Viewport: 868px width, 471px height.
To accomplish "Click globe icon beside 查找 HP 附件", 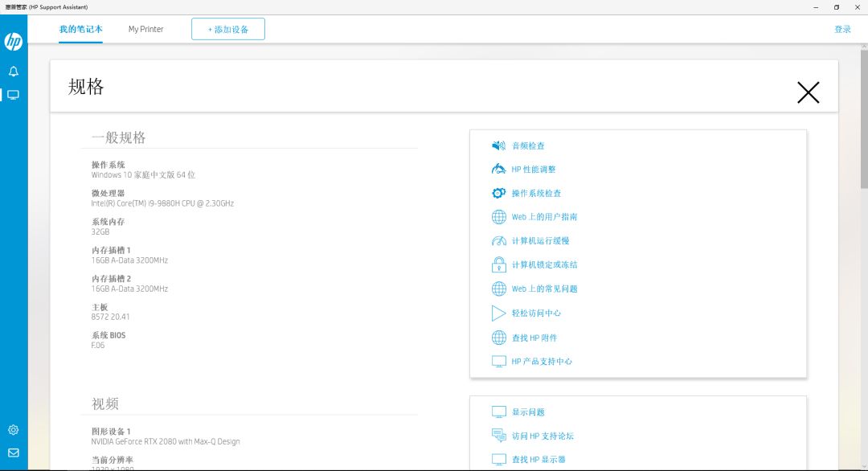I will 499,338.
